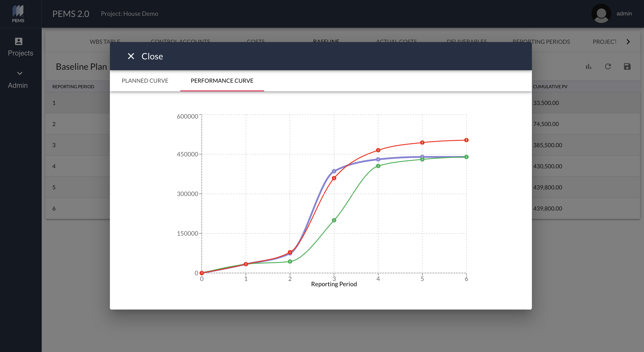The height and width of the screenshot is (352, 644).
Task: Click the purple data point at period 3
Action: (x=334, y=171)
